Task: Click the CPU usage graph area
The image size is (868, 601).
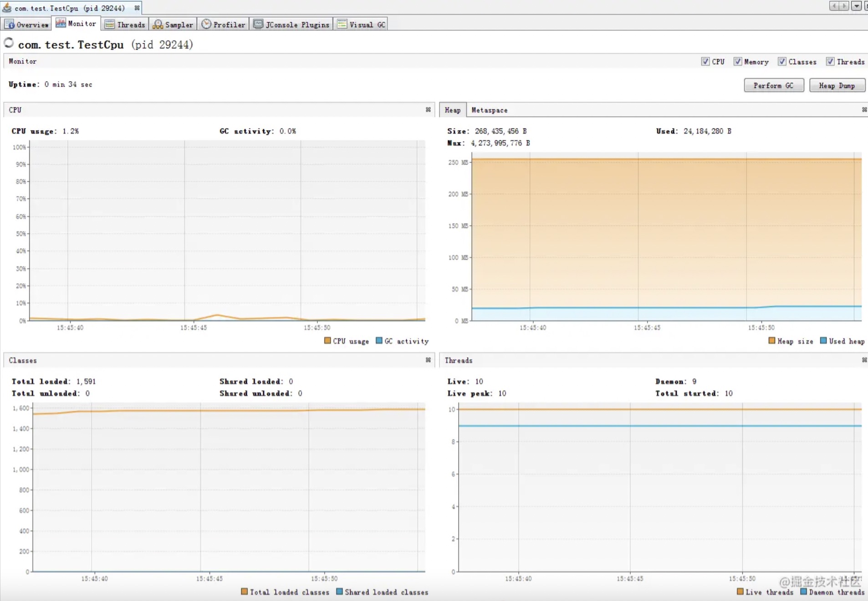Action: pos(227,231)
